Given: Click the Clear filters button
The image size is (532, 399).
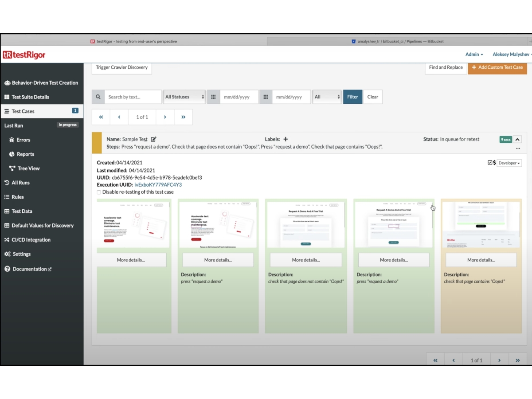Looking at the screenshot, I should pos(373,97).
